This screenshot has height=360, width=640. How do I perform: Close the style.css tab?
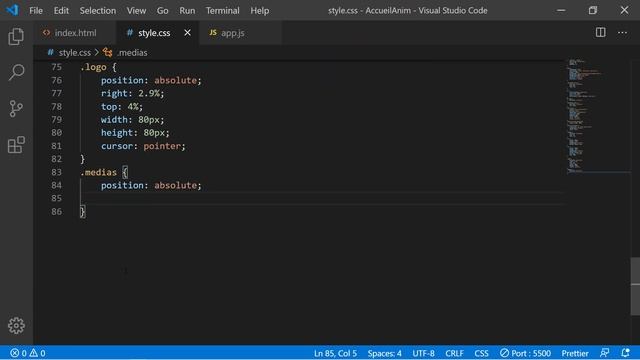187,33
